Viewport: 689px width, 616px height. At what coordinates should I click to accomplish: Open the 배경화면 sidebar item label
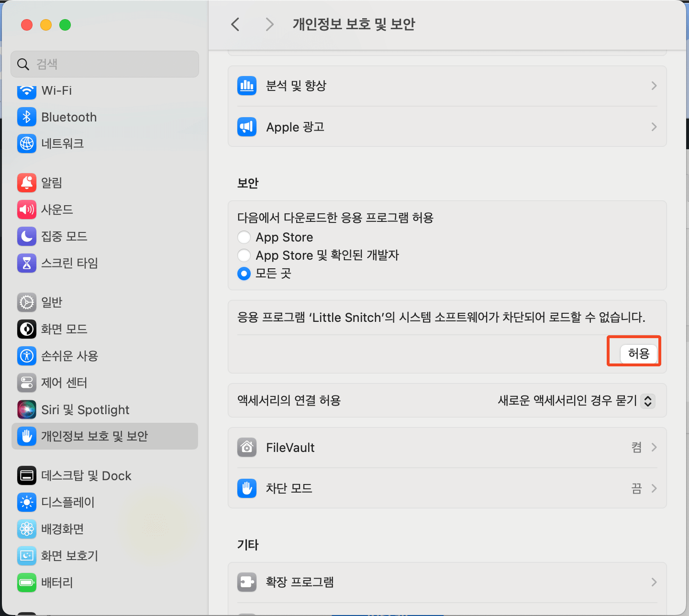point(63,529)
